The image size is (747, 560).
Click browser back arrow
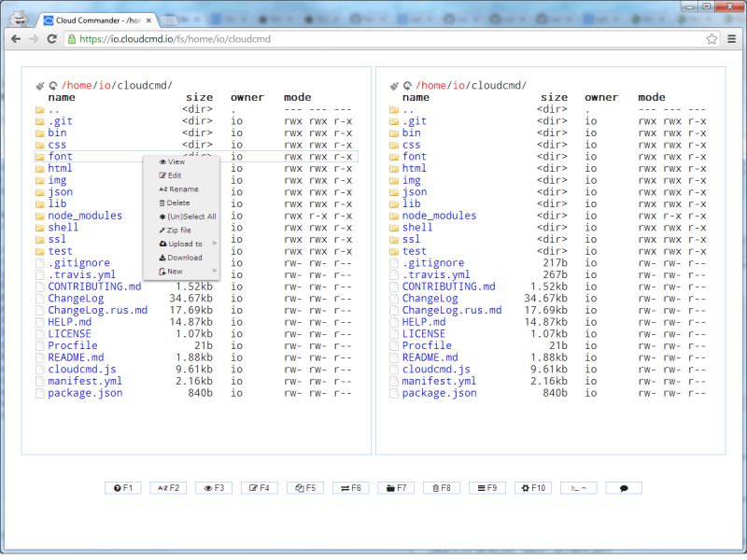point(16,39)
